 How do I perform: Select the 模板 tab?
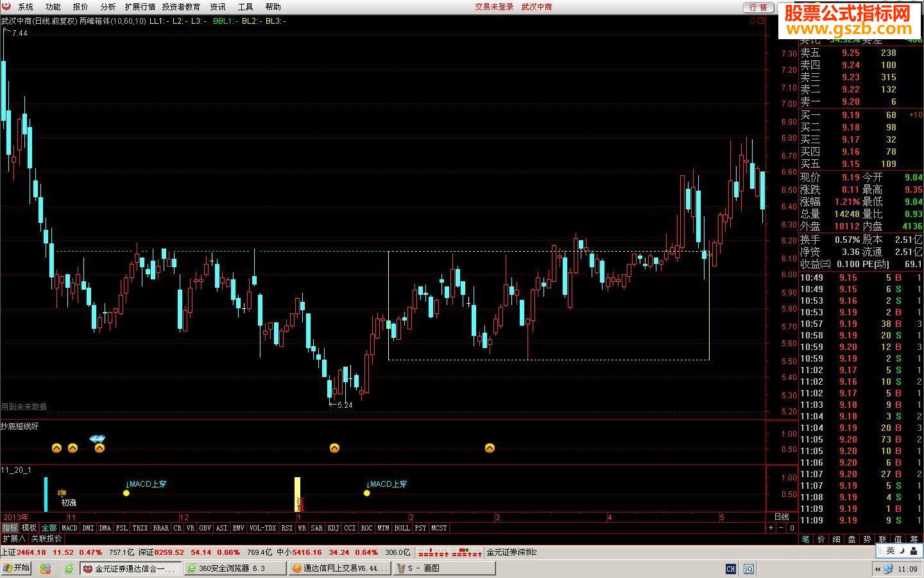click(29, 528)
